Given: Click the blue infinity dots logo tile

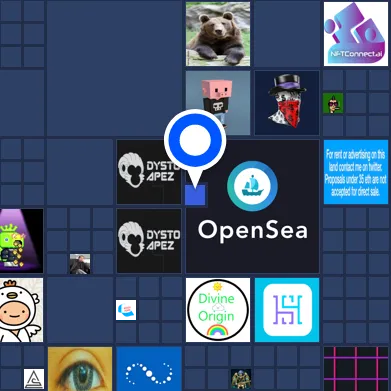Looking at the screenshot, I should (149, 369).
